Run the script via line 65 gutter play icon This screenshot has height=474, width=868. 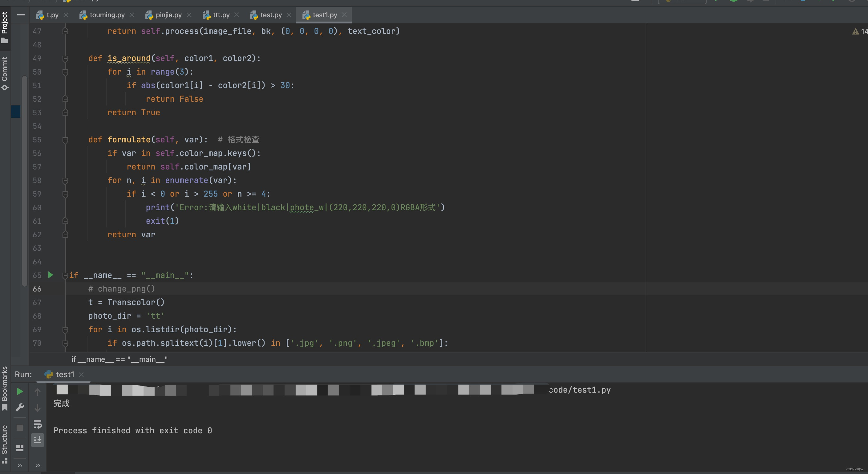50,275
